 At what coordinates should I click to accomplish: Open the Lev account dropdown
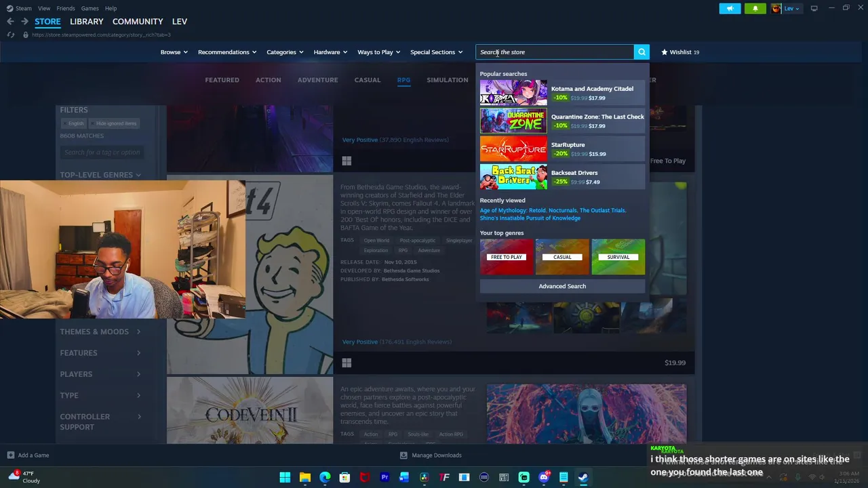point(791,8)
